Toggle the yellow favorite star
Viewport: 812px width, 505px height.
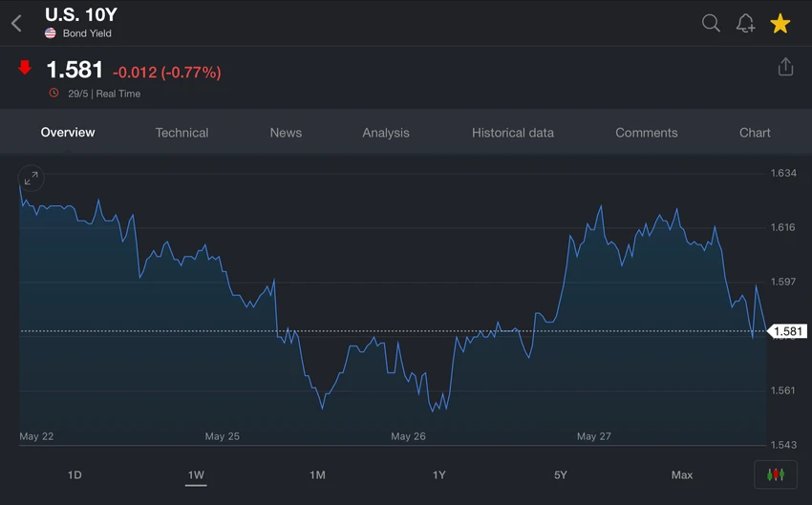pos(780,23)
